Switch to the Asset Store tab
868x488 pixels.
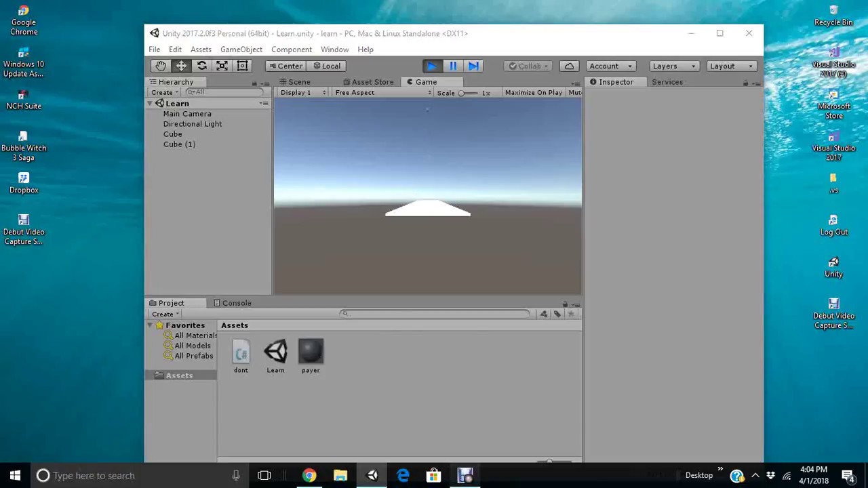click(x=368, y=82)
